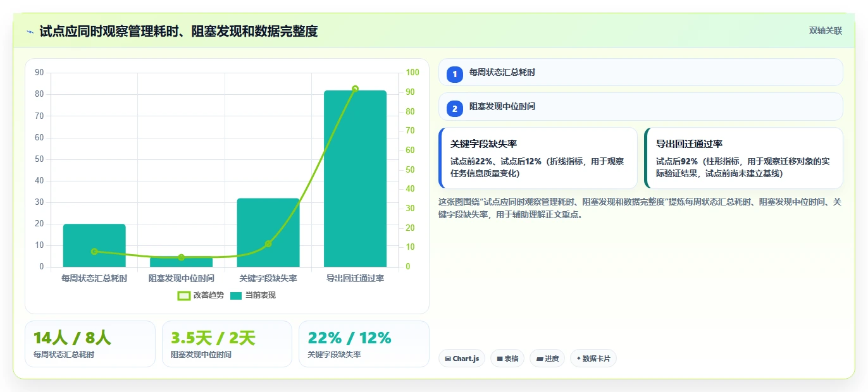868x392 pixels.
Task: Click the teal 当前表现 legend swatch
Action: [x=236, y=295]
